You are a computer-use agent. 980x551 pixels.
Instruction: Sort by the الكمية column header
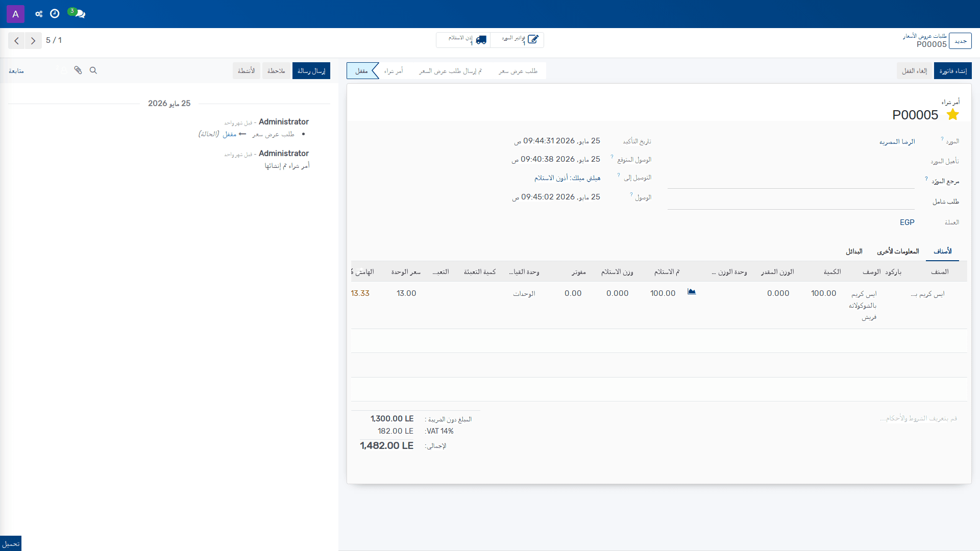tap(832, 272)
